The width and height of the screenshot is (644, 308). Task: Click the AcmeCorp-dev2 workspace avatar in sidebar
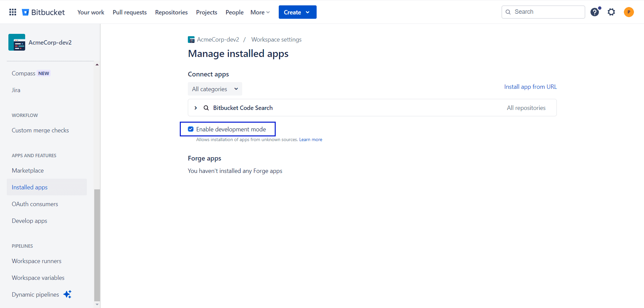pos(17,42)
